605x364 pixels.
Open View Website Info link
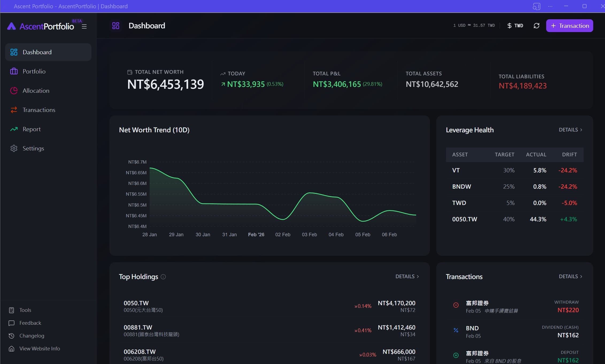click(40, 348)
